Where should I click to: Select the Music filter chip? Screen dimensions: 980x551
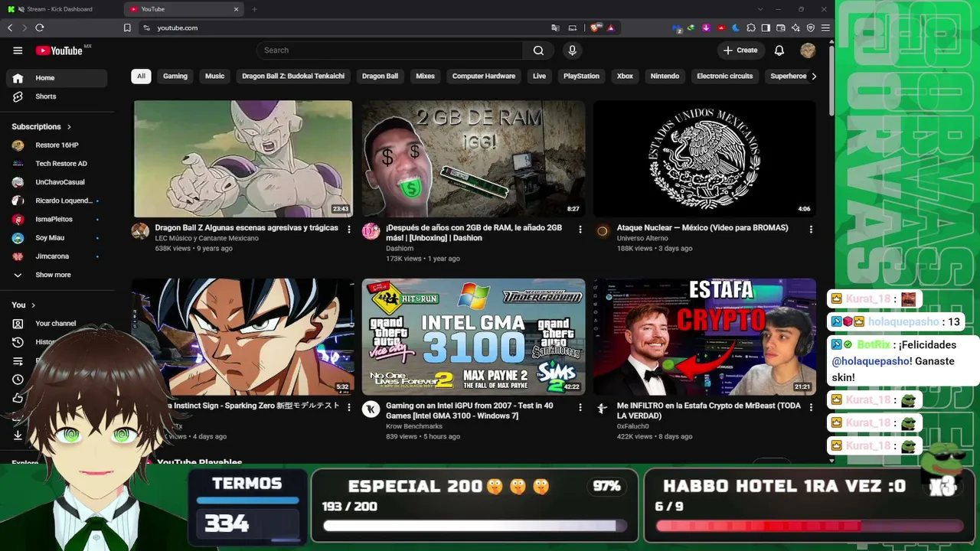[215, 77]
